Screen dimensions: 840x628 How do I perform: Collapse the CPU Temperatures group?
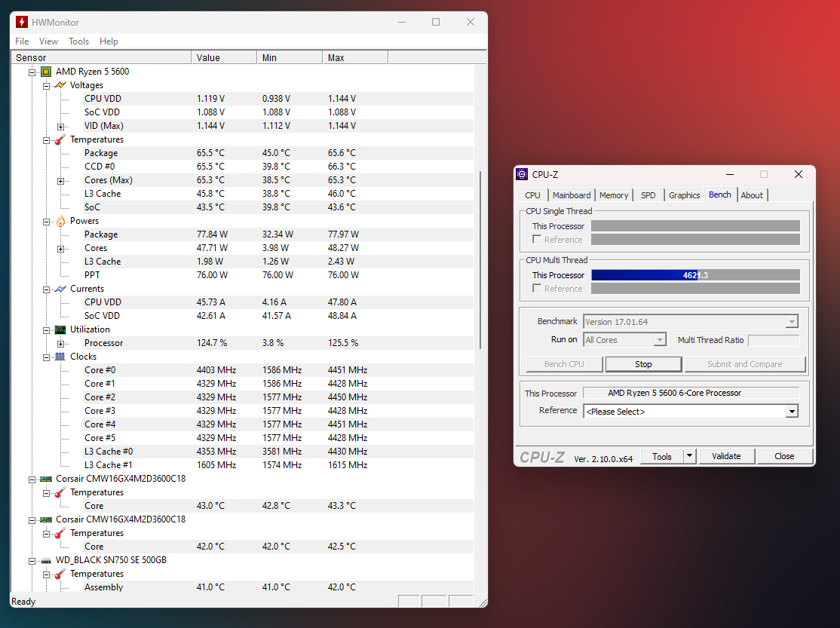47,140
